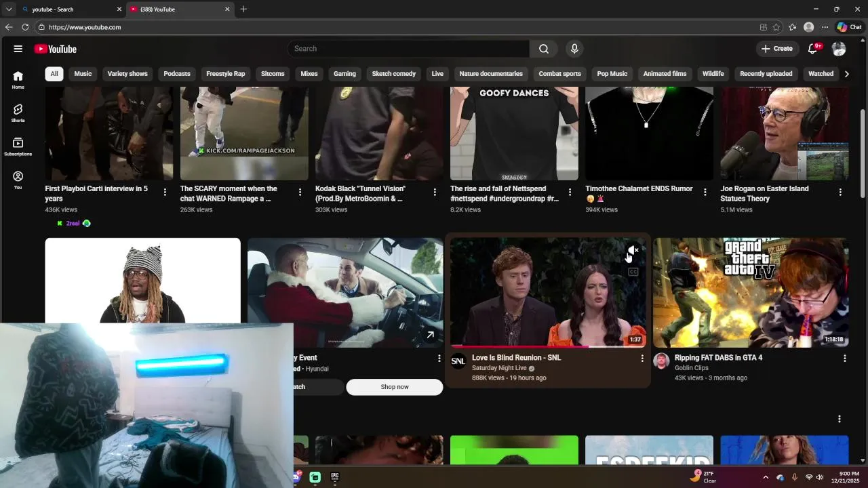868x488 pixels.
Task: Bookmark this page with star icon
Action: [x=776, y=27]
